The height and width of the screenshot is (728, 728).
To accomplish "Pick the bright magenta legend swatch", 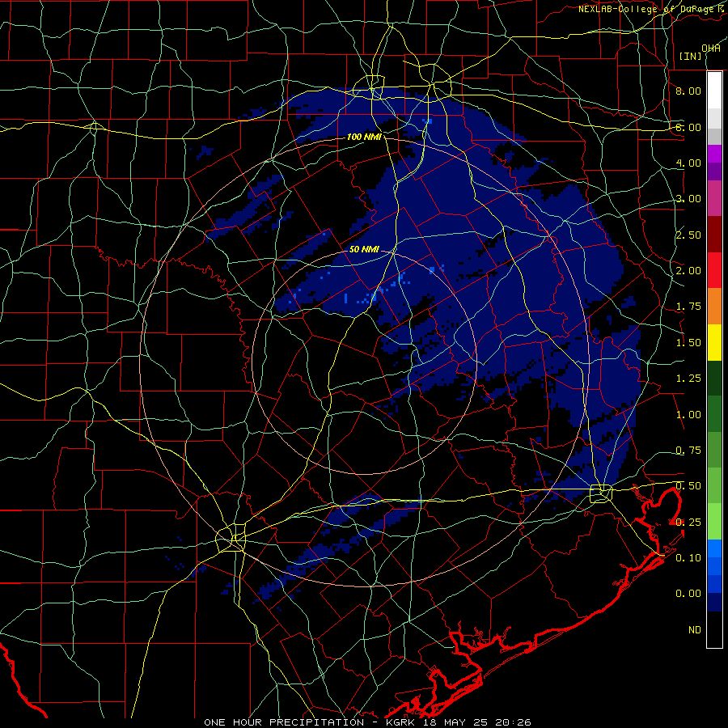I will click(x=714, y=154).
